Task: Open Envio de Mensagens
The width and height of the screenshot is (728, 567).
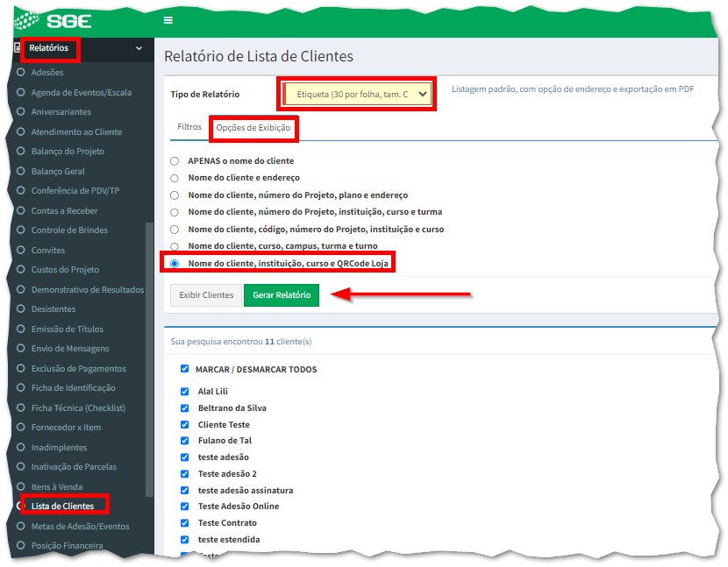Action: tap(70, 349)
